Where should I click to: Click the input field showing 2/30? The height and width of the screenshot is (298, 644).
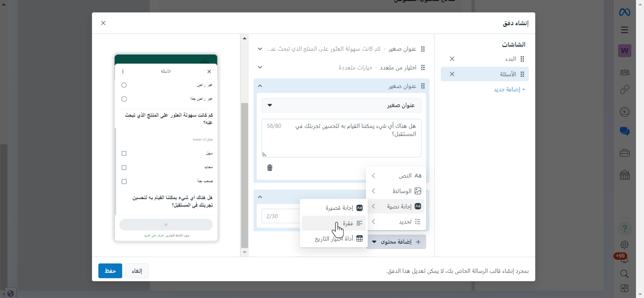click(x=281, y=216)
